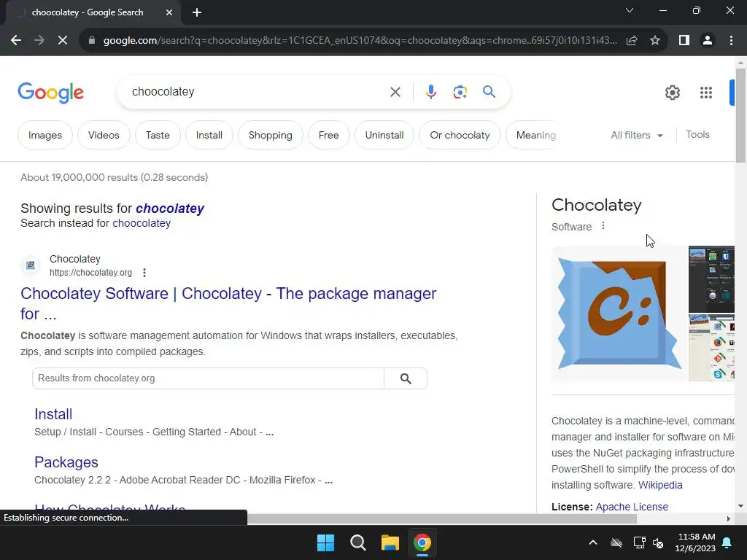Show hidden system tray icons
Image resolution: width=747 pixels, height=560 pixels.
593,542
